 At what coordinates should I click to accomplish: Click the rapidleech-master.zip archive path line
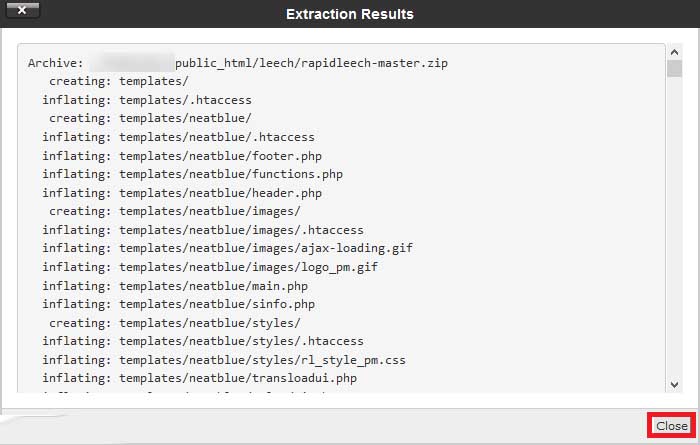pyautogui.click(x=238, y=63)
